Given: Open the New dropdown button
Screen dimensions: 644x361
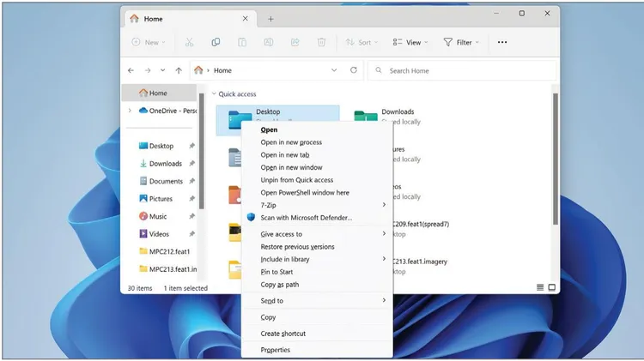Looking at the screenshot, I should click(x=149, y=42).
